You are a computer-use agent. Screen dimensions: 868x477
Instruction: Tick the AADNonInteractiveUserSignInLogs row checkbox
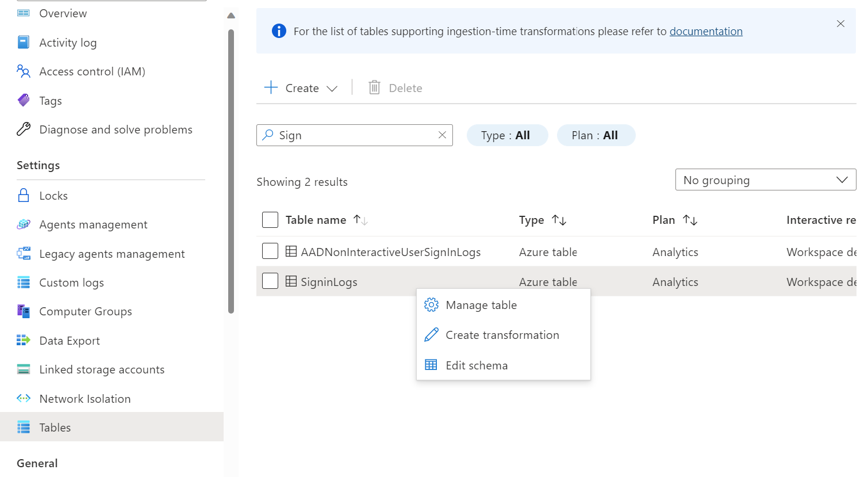pos(270,251)
